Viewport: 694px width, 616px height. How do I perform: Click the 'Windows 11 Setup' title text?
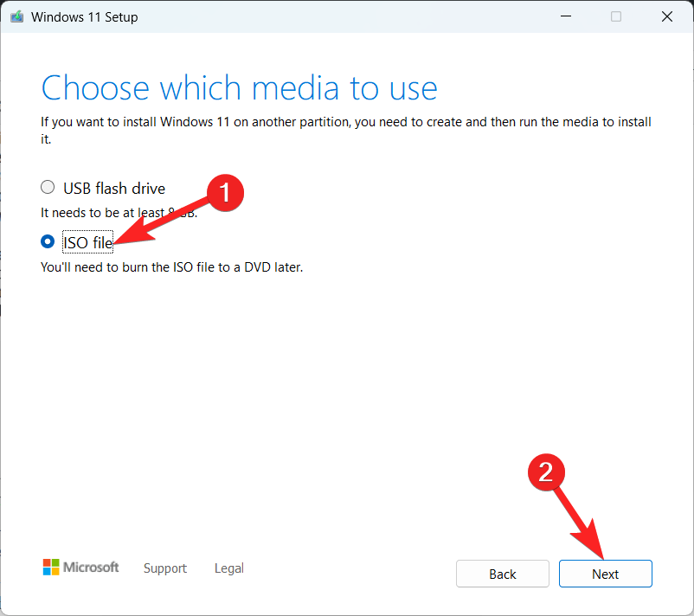pyautogui.click(x=84, y=17)
